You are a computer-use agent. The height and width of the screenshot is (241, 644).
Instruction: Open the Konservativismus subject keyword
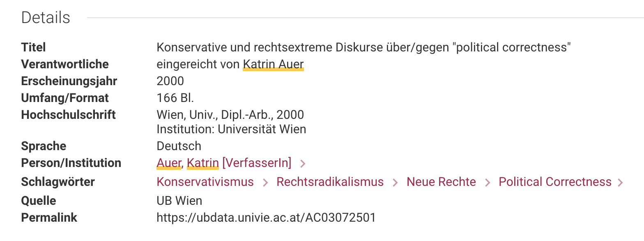[x=205, y=182]
